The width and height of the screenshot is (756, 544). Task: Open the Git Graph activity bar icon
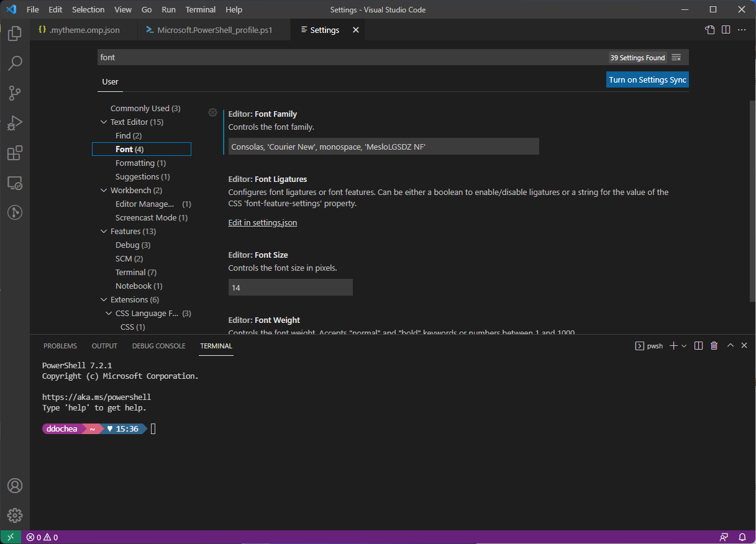pyautogui.click(x=15, y=212)
